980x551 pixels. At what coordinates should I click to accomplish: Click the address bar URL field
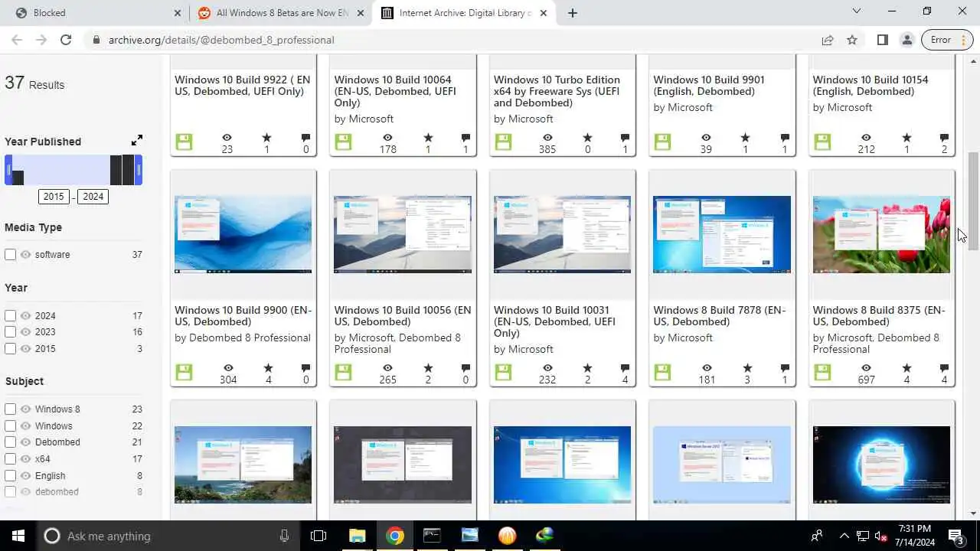click(x=452, y=40)
